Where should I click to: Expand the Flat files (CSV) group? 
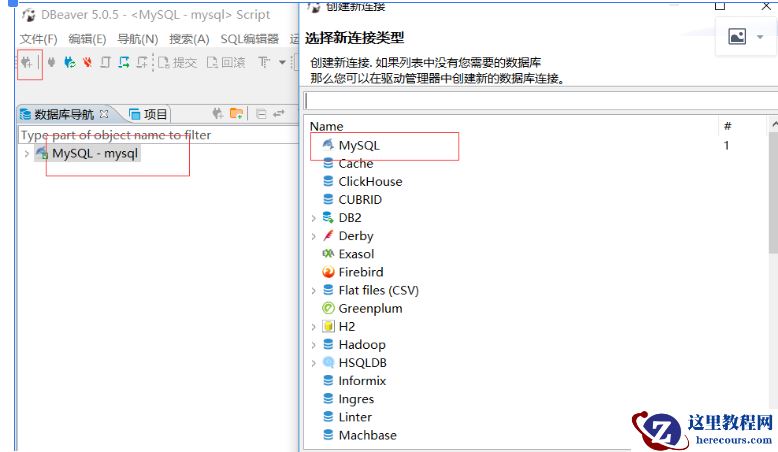click(x=314, y=291)
